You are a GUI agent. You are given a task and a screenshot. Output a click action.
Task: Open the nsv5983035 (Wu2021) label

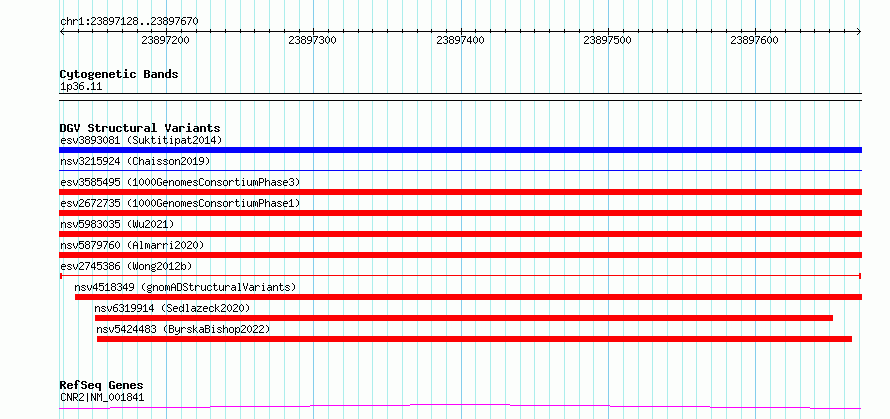coord(117,224)
